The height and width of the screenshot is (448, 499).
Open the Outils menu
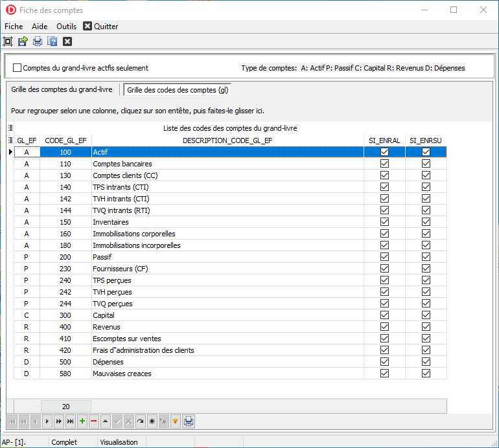click(67, 27)
